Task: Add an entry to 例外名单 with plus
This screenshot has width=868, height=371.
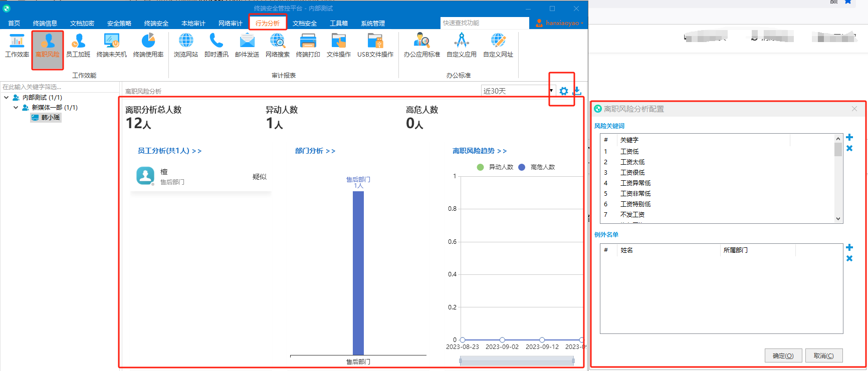Action: (x=849, y=248)
